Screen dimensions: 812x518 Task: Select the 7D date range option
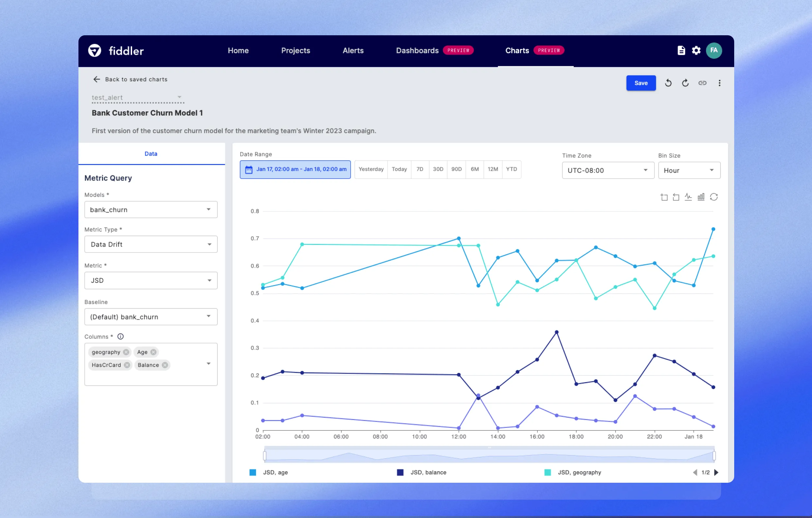tap(420, 169)
